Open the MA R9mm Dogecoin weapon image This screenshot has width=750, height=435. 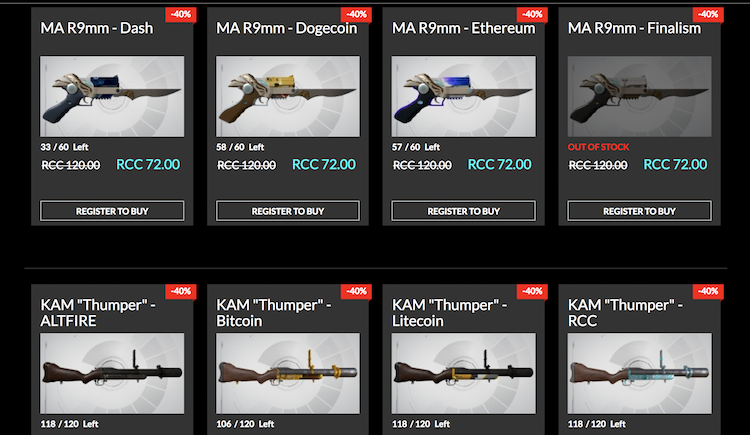[287, 97]
